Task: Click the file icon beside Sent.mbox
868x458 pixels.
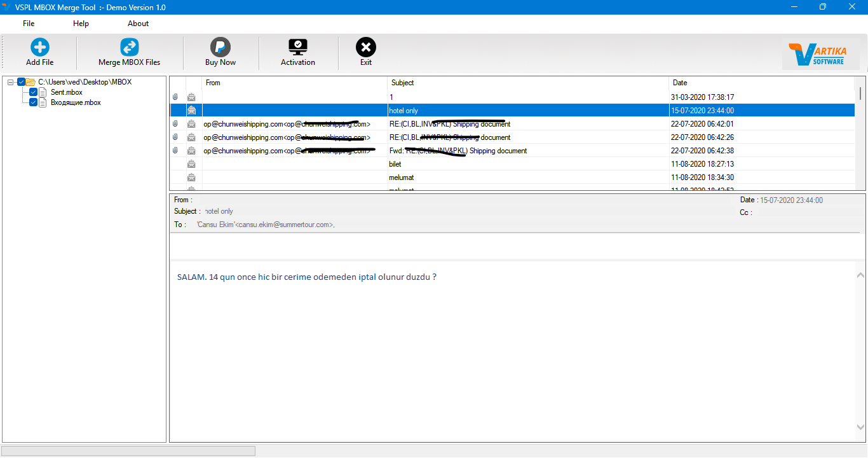Action: (x=43, y=92)
